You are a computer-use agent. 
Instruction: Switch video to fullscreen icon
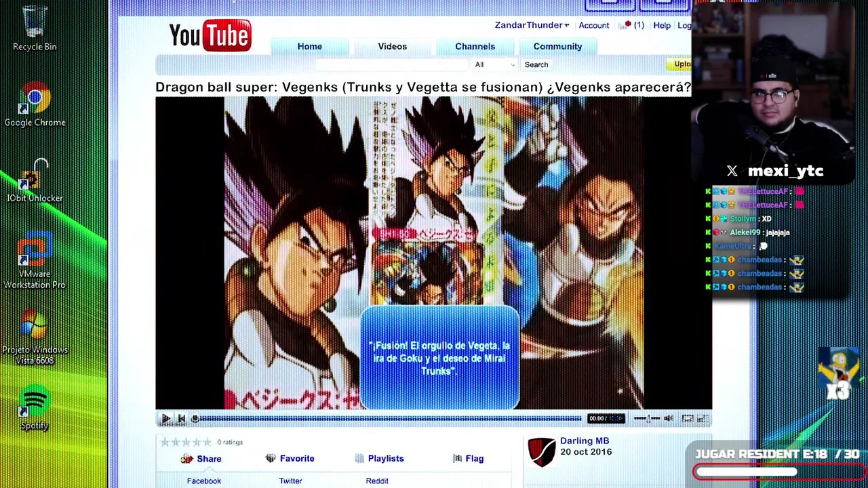[703, 419]
